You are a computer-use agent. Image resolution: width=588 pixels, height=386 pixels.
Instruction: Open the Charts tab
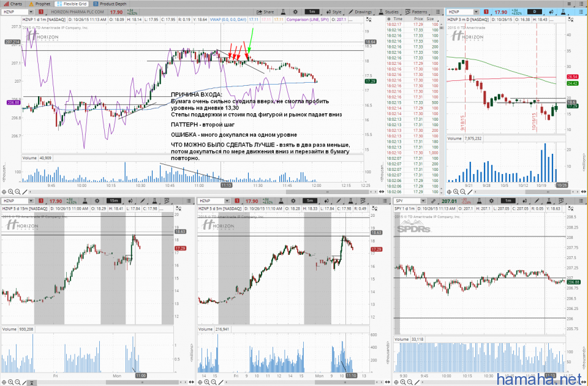13,4
